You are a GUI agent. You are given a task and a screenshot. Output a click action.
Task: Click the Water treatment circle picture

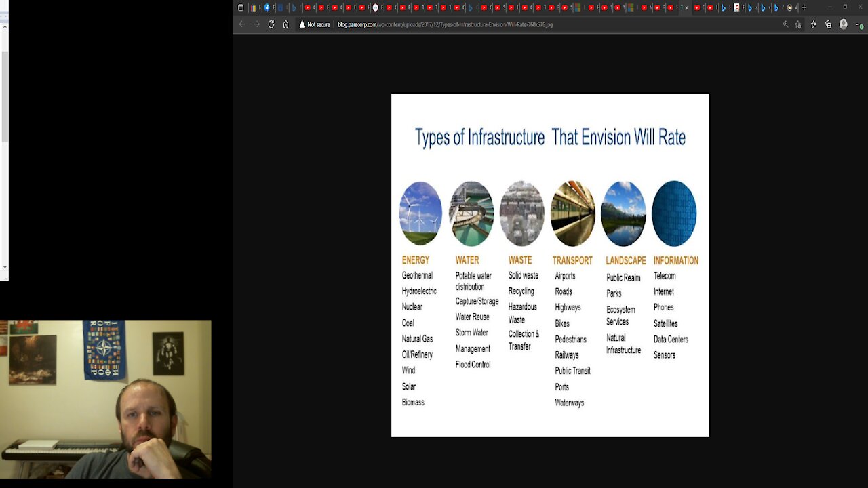(471, 213)
